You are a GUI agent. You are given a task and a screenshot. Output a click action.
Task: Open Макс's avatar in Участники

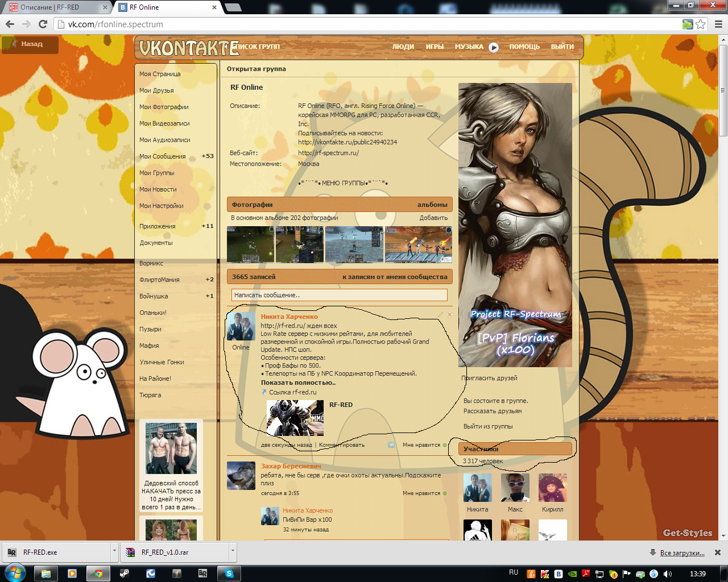515,488
